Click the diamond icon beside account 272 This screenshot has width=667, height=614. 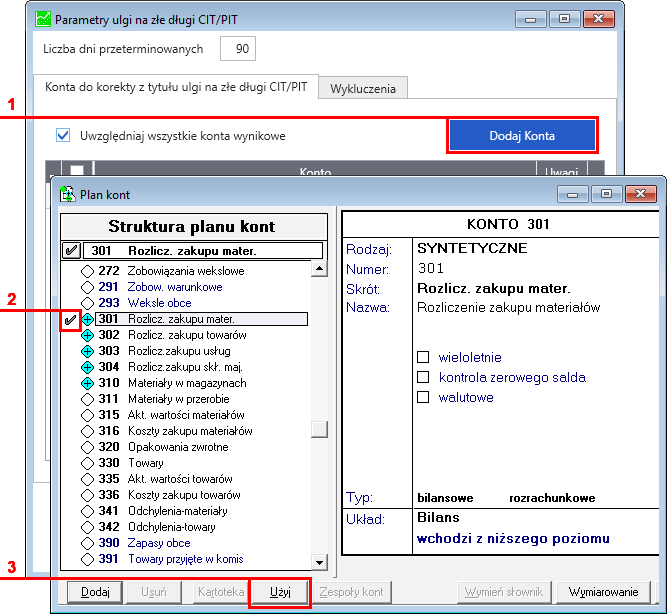[x=87, y=271]
